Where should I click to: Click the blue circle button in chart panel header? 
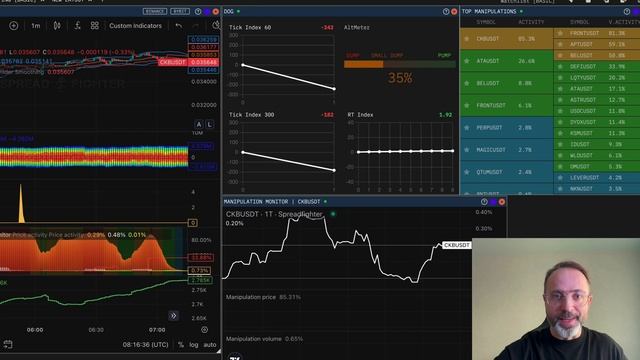coord(207,11)
